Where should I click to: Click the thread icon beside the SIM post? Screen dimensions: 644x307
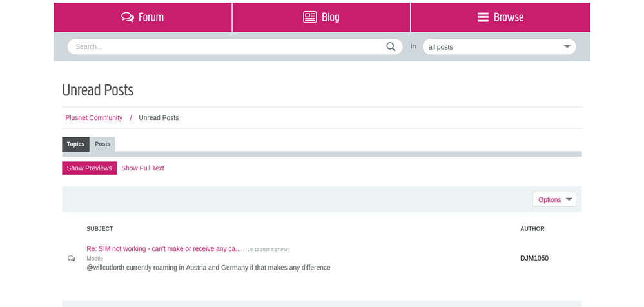(x=72, y=259)
